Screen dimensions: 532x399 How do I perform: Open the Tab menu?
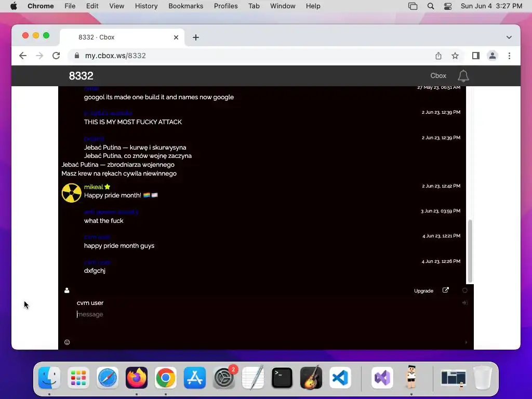254,6
